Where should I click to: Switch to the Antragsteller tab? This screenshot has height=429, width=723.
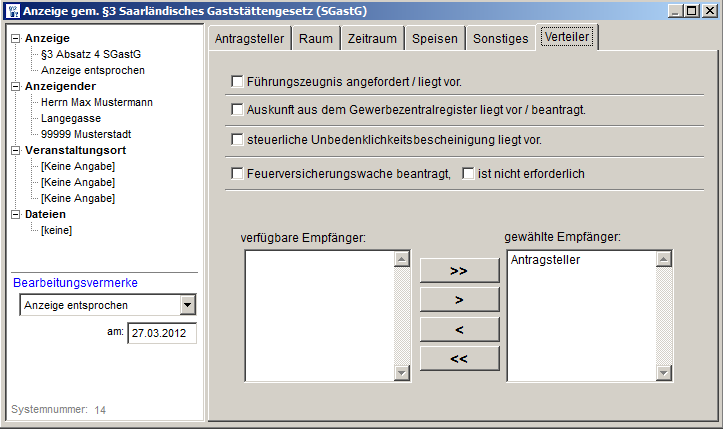pos(250,39)
